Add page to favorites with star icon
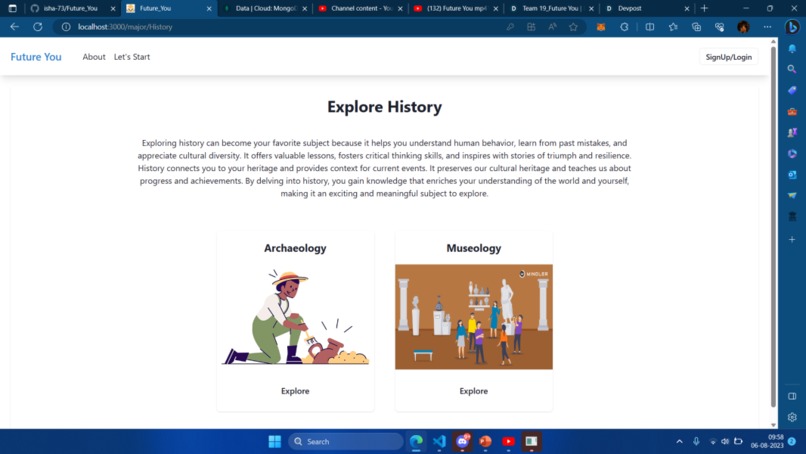Viewport: 806px width, 454px height. 573,27
